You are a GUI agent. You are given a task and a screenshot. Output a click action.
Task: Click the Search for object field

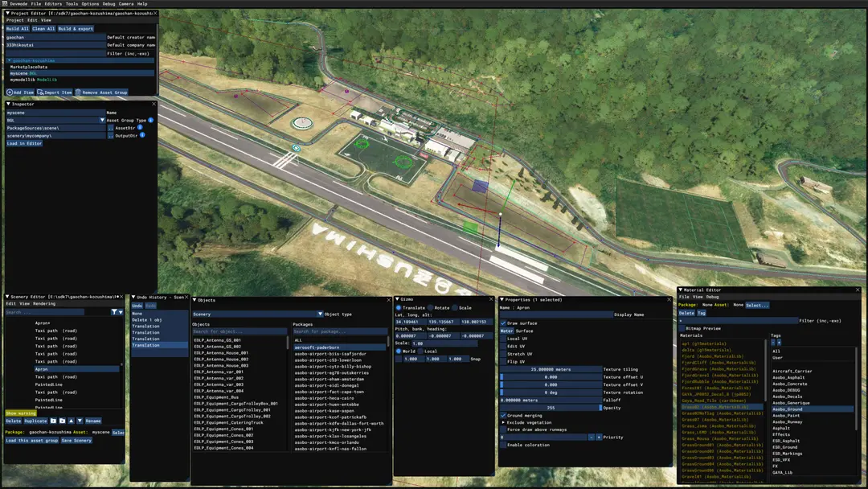[240, 331]
